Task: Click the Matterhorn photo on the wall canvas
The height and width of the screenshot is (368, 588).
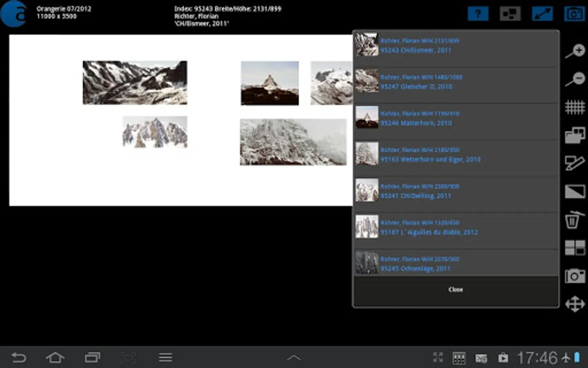Action: coord(269,83)
